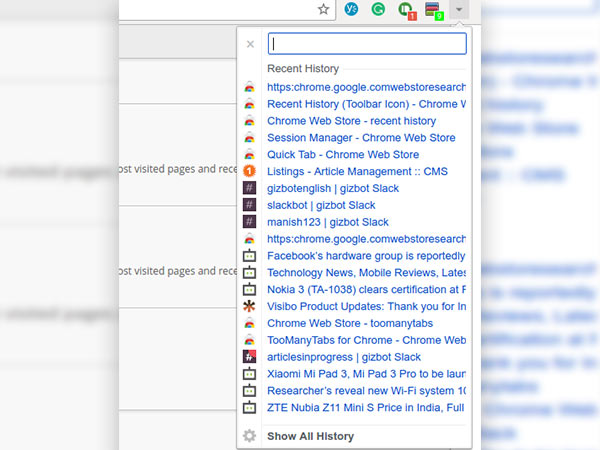
Task: Focus the history search input field
Action: coord(368,44)
